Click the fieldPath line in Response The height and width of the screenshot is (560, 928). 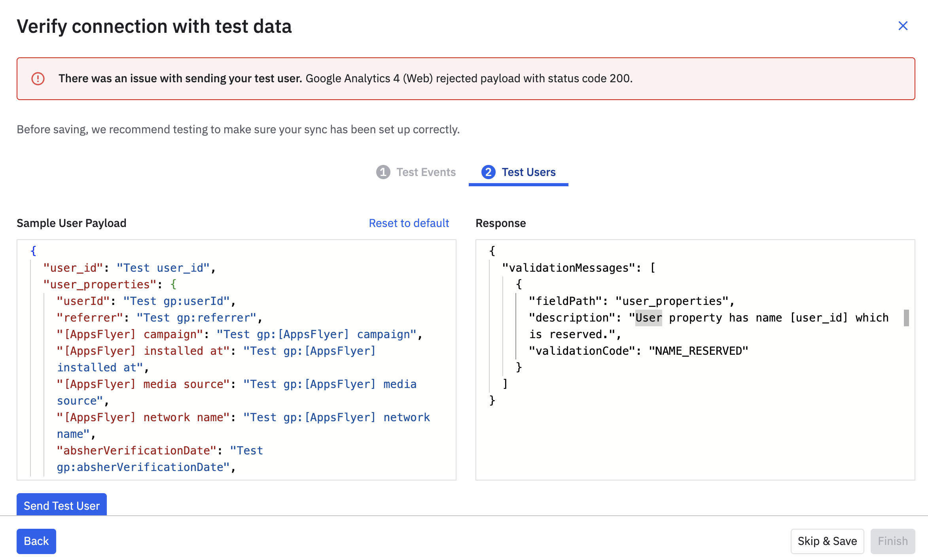pyautogui.click(x=631, y=301)
